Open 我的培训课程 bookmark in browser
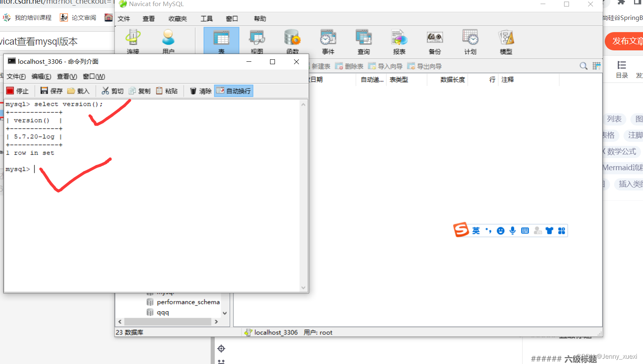643x364 pixels. click(27, 17)
